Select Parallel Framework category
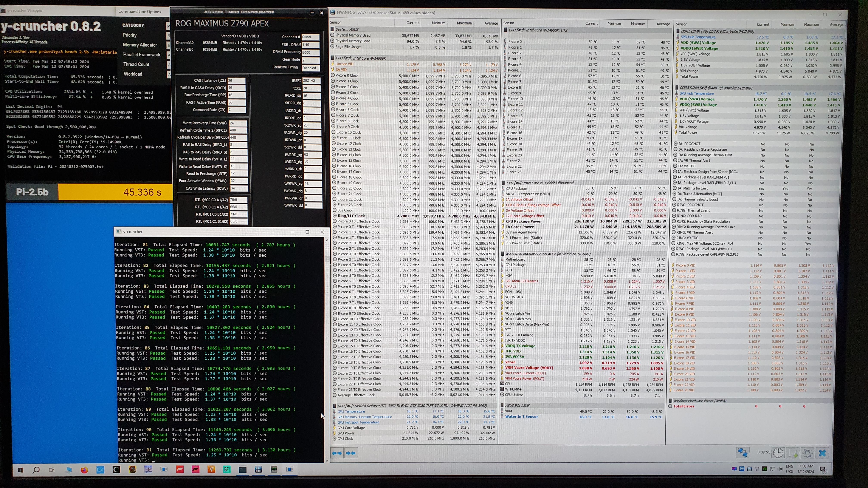The width and height of the screenshot is (868, 488). 141,55
